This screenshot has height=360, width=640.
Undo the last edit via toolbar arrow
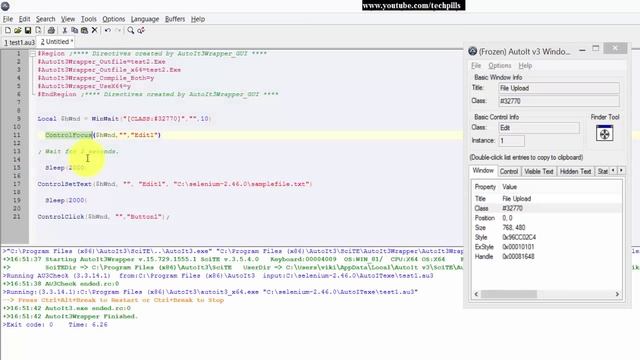[x=108, y=30]
